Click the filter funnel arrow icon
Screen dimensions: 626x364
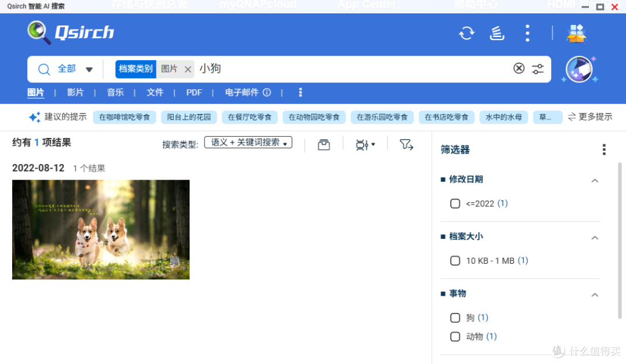[406, 144]
